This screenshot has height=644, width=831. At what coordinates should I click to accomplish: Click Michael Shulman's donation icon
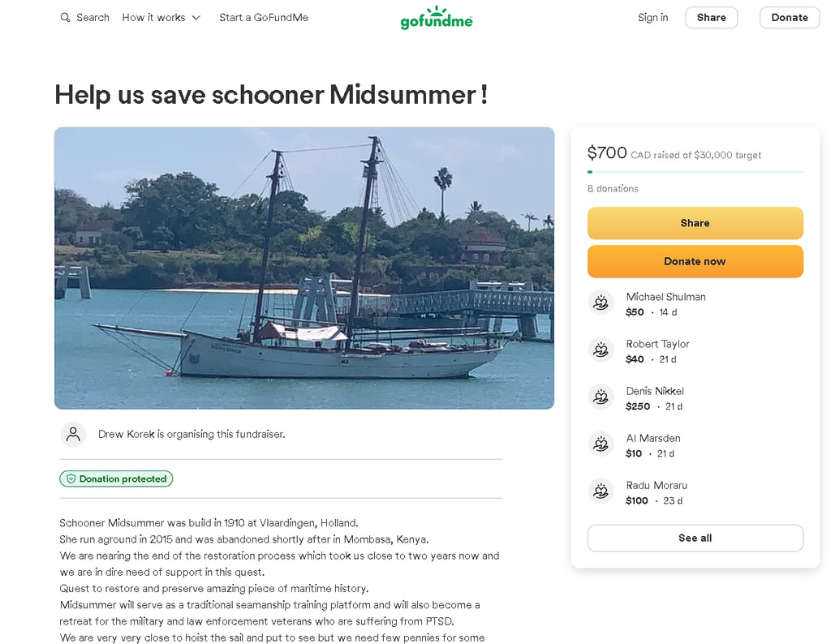[x=601, y=303]
